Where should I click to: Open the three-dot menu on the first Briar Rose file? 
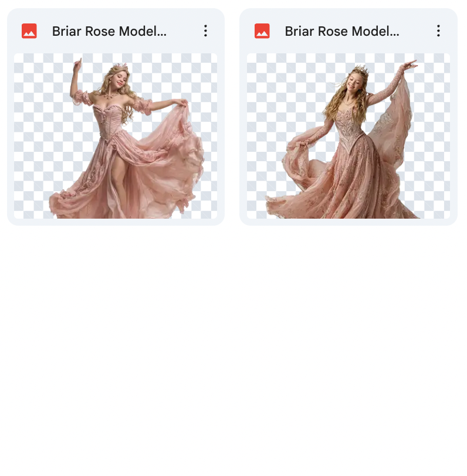[205, 31]
